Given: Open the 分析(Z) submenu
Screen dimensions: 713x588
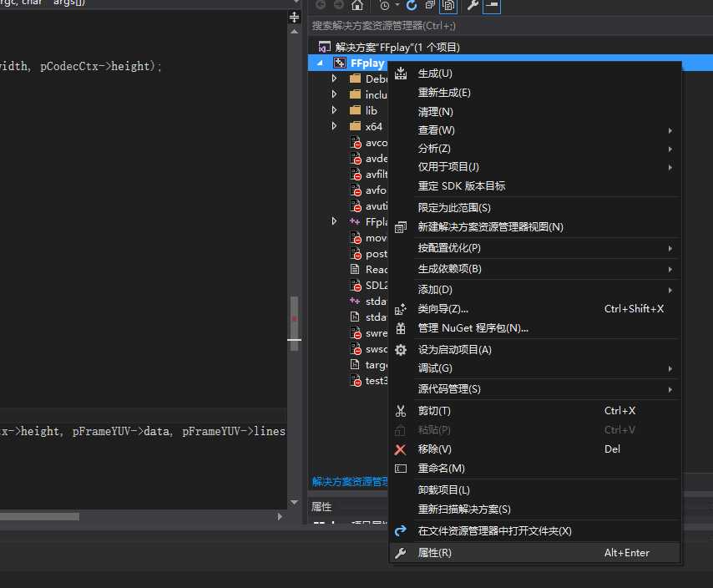Looking at the screenshot, I should (x=534, y=149).
